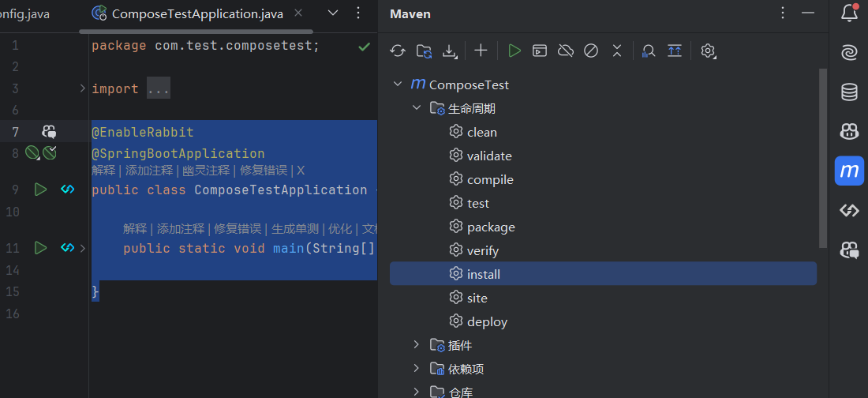Close the ComposeTestApplication.java tab
The width and height of the screenshot is (868, 398).
click(298, 13)
